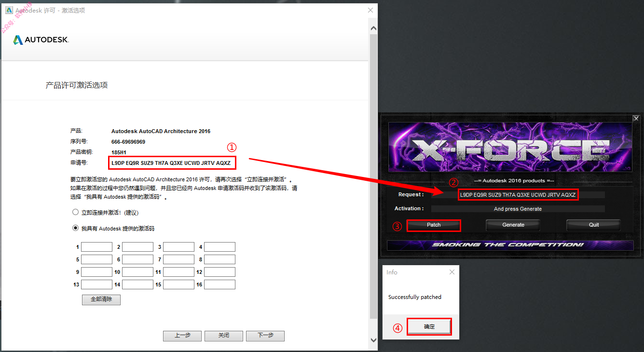Click the 全部清除 clear-all button
644x352 pixels.
point(101,299)
